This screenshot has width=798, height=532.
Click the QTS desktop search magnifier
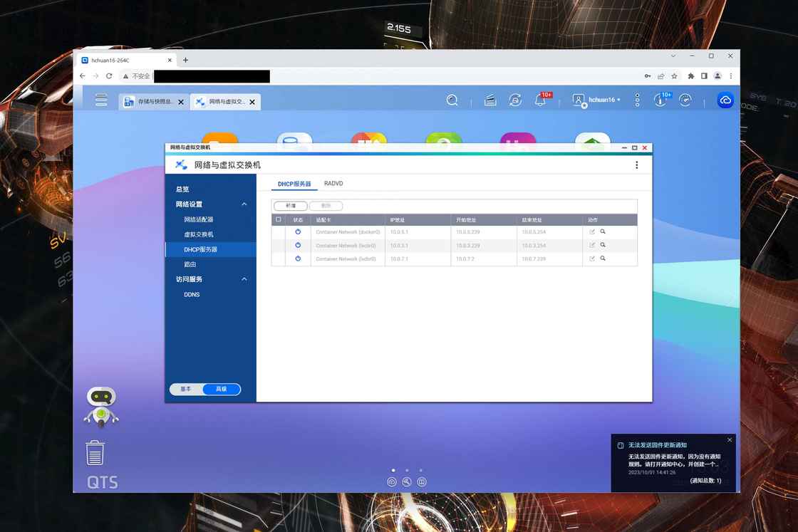pyautogui.click(x=452, y=100)
